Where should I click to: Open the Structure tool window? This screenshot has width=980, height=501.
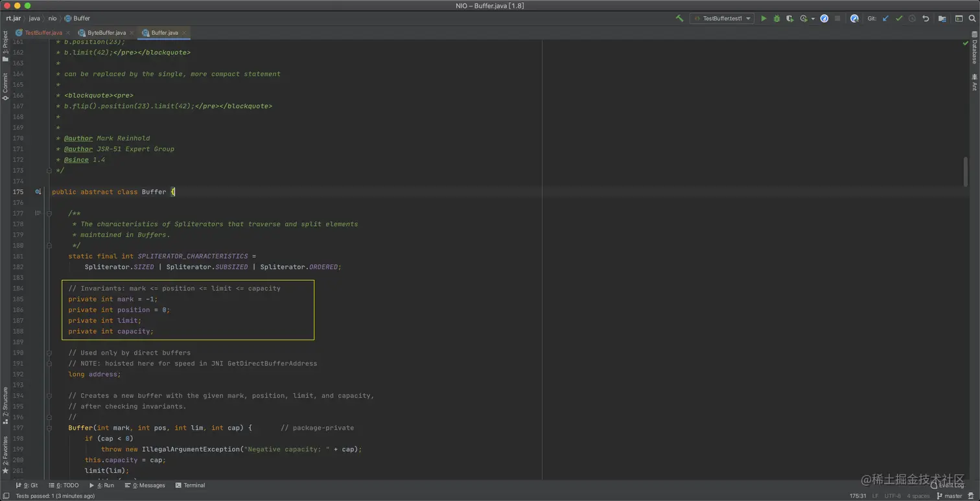tap(5, 405)
